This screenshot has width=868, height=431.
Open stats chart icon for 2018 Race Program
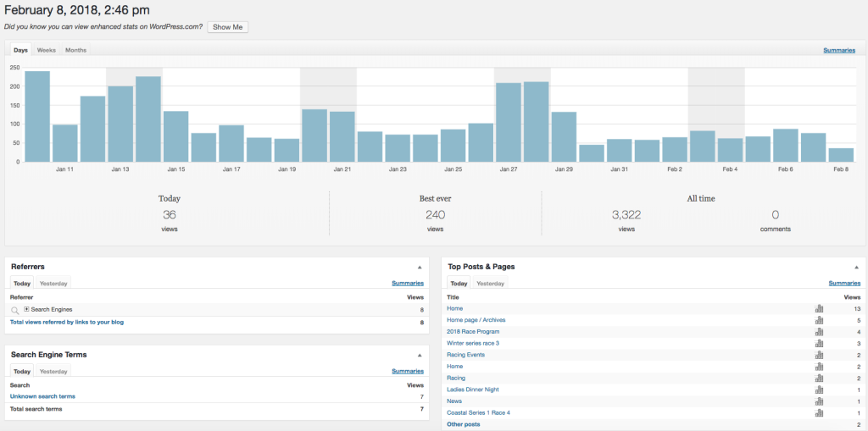pyautogui.click(x=819, y=332)
